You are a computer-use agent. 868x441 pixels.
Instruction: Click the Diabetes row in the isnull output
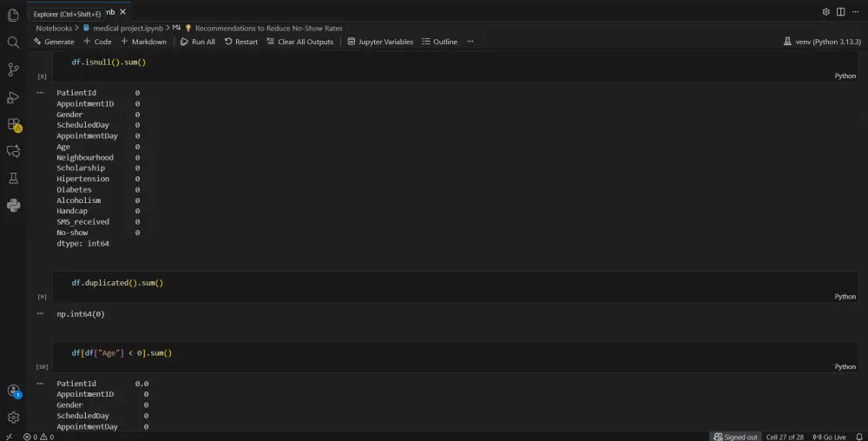98,189
